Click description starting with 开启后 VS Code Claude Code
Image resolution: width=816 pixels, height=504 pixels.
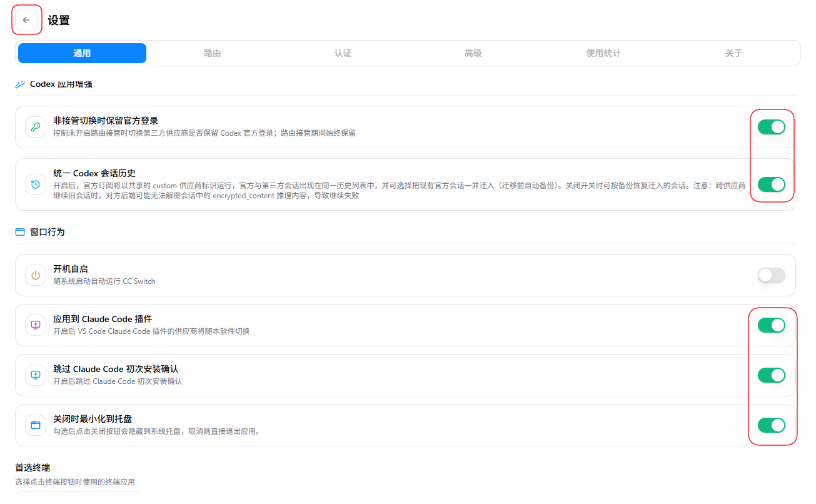151,331
